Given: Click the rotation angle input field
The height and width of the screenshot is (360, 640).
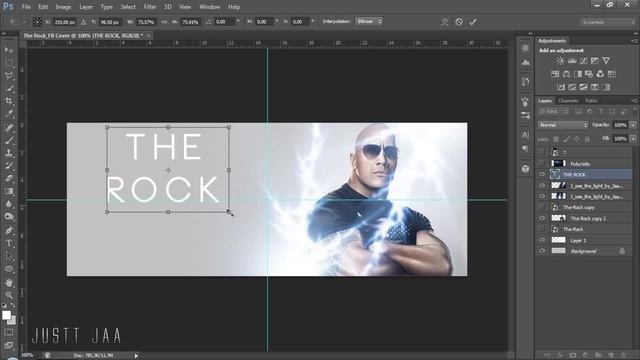Looking at the screenshot, I should tap(224, 22).
